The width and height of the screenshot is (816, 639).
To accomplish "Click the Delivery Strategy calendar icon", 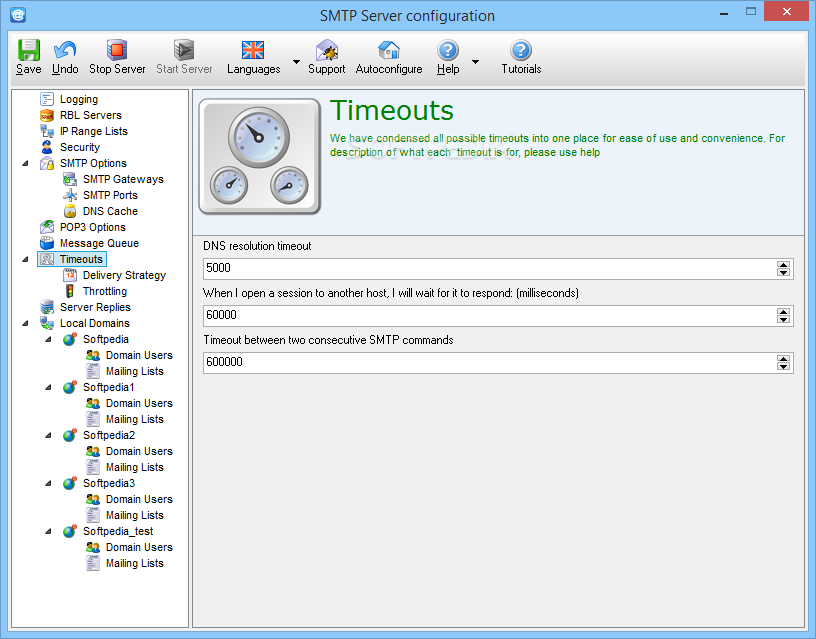I will pyautogui.click(x=70, y=275).
